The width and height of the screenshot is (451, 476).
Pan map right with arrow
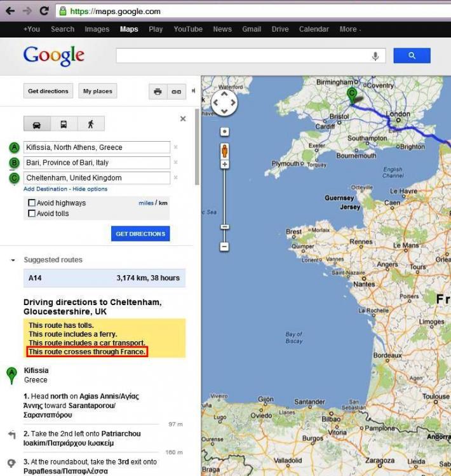232,102
